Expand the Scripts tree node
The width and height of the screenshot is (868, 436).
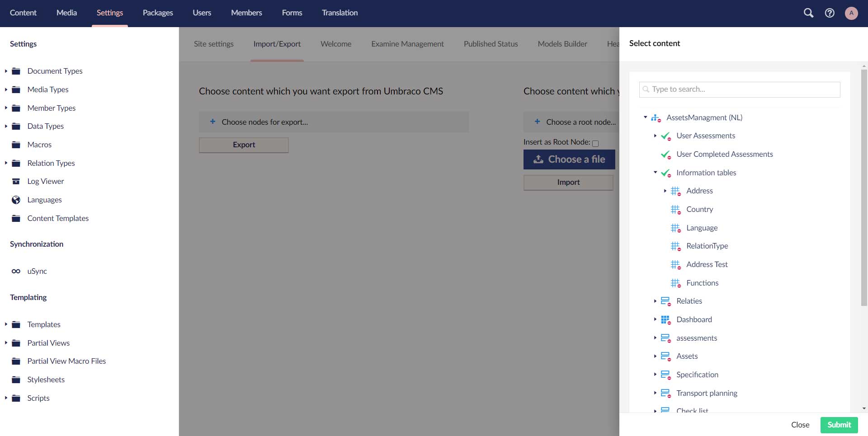(6, 398)
